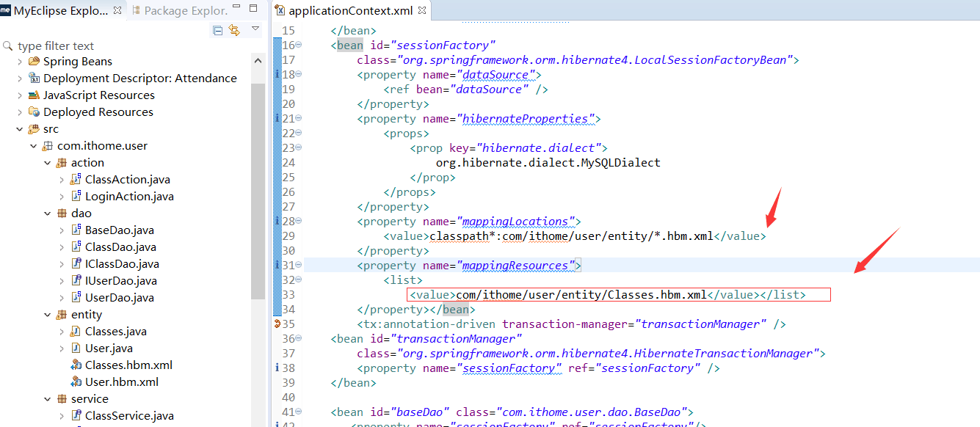980x427 pixels.
Task: Click the JavaScript Resources icon
Action: [x=33, y=95]
